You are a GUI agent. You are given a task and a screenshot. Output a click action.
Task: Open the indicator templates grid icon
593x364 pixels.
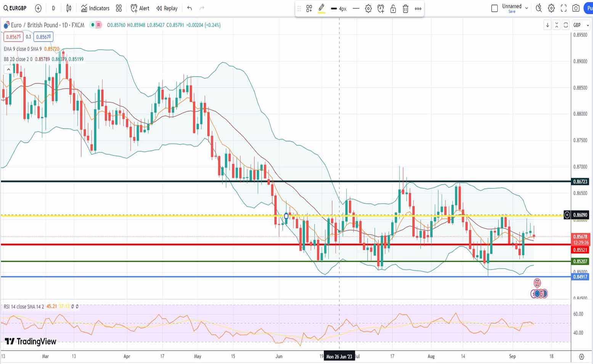click(x=119, y=8)
